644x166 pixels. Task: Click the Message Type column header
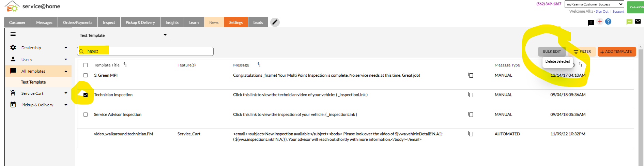click(x=507, y=65)
